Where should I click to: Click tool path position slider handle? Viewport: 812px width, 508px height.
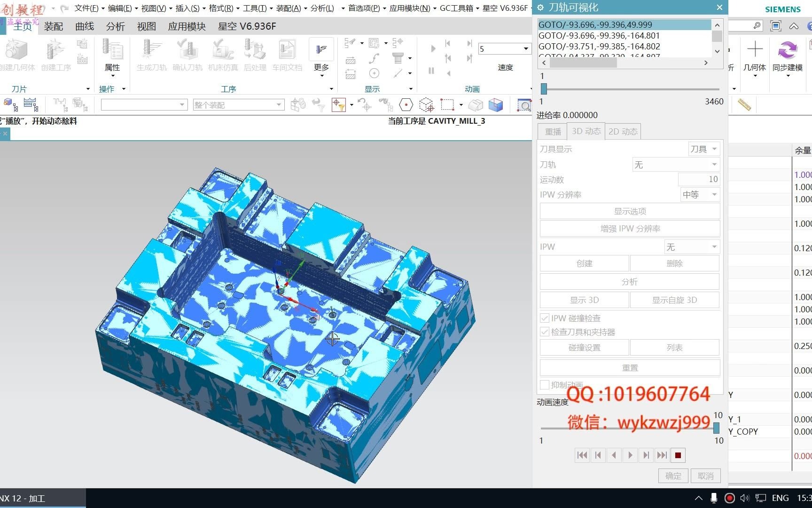tap(544, 89)
